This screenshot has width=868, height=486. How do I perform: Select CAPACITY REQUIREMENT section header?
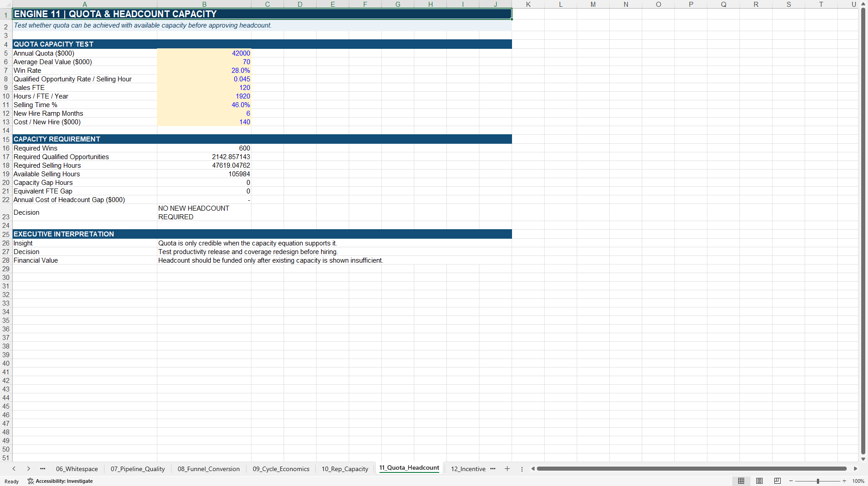pyautogui.click(x=262, y=139)
